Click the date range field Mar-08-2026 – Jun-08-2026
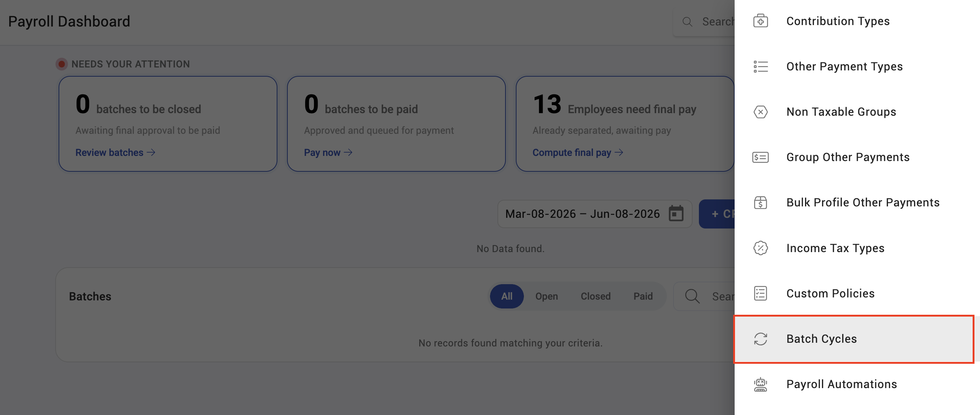980x415 pixels. tap(594, 214)
